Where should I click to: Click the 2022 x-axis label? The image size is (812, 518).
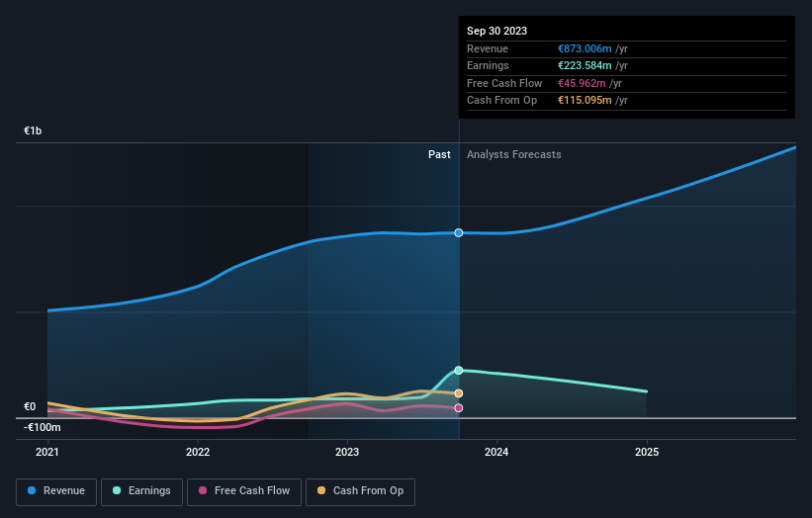click(198, 453)
